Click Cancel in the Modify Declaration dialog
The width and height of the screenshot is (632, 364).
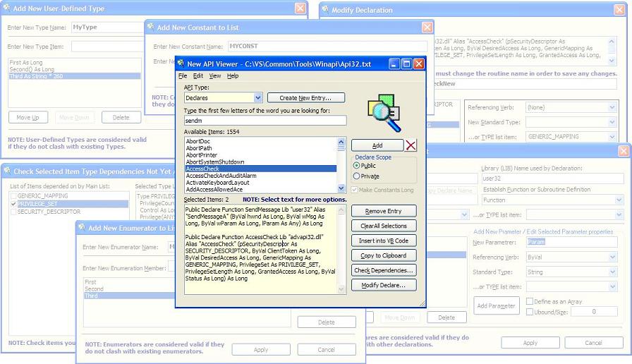(593, 343)
